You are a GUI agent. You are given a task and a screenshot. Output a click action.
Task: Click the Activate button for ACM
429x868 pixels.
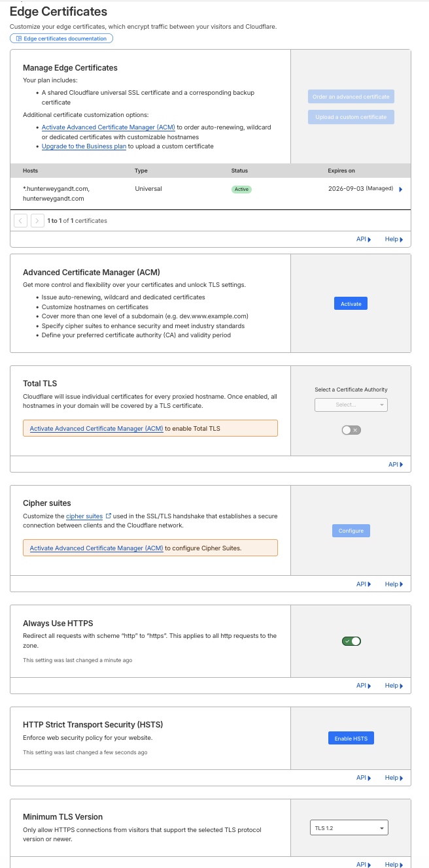pos(351,304)
